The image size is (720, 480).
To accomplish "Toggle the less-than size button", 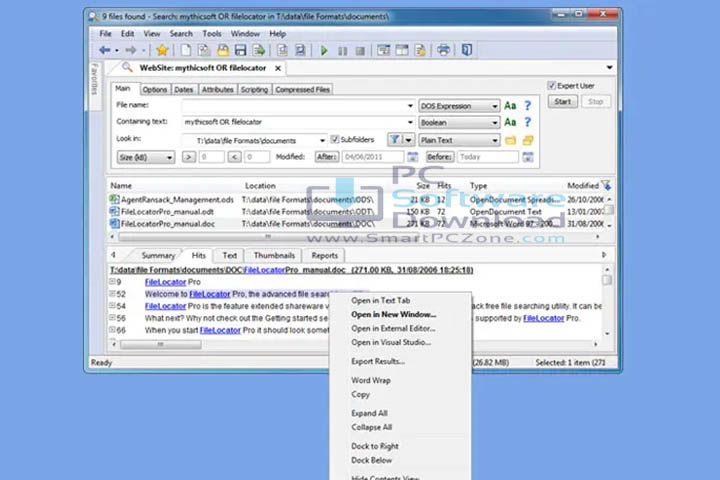I will click(234, 157).
